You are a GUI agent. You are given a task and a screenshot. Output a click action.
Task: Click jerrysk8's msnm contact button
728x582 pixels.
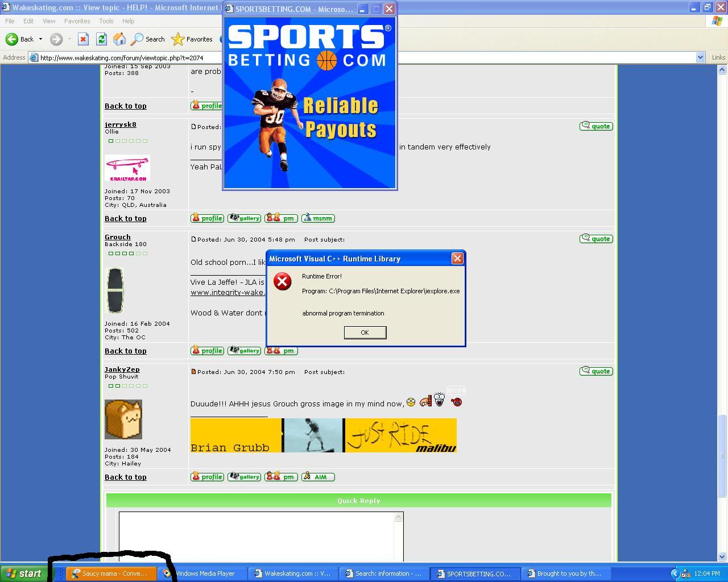click(318, 218)
